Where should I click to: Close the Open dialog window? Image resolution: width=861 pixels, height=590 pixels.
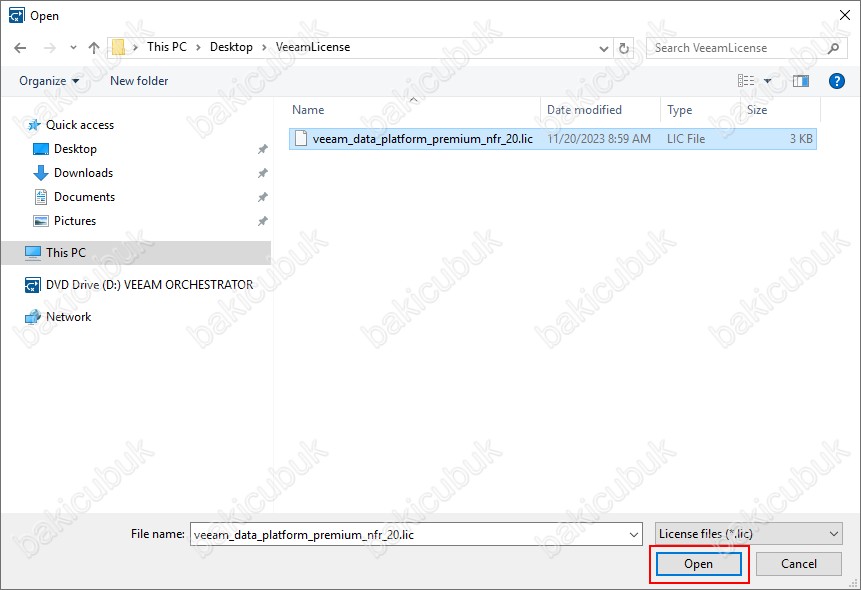[845, 15]
